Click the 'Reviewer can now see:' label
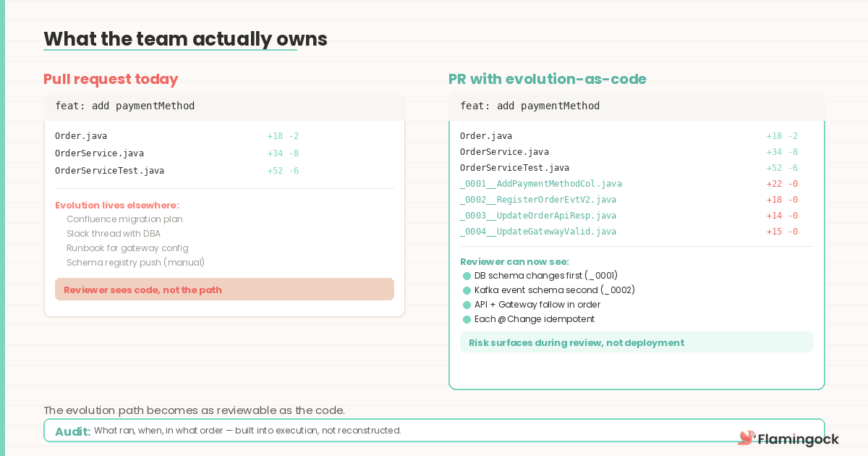This screenshot has height=456, width=868. 514,261
